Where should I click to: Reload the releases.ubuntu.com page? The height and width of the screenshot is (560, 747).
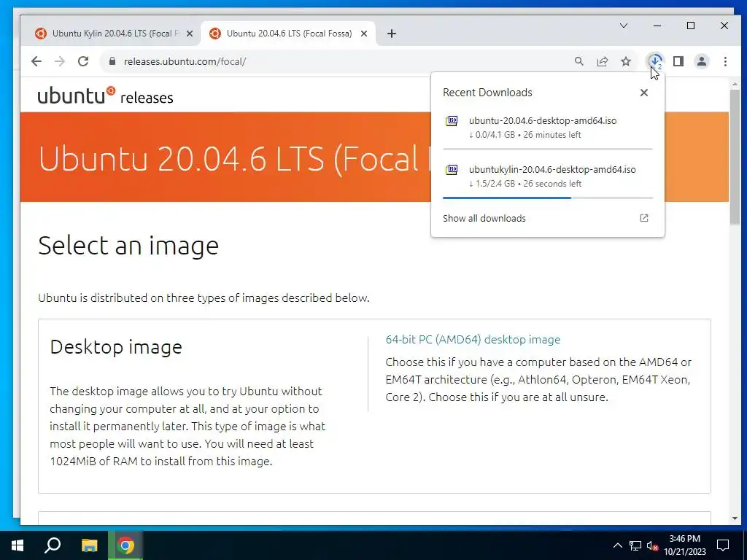point(83,61)
